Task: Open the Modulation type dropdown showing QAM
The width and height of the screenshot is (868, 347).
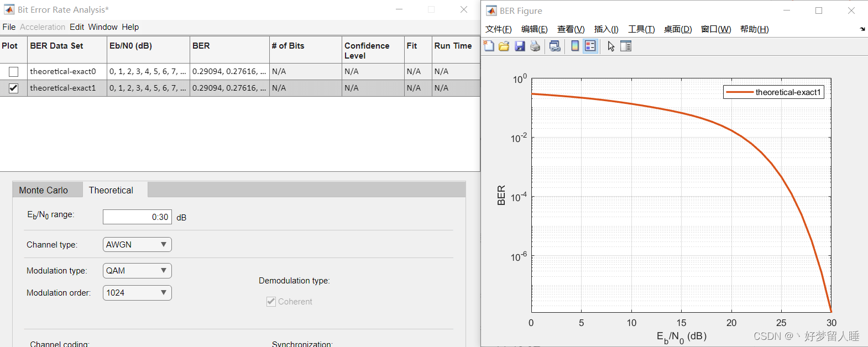Action: pyautogui.click(x=137, y=270)
